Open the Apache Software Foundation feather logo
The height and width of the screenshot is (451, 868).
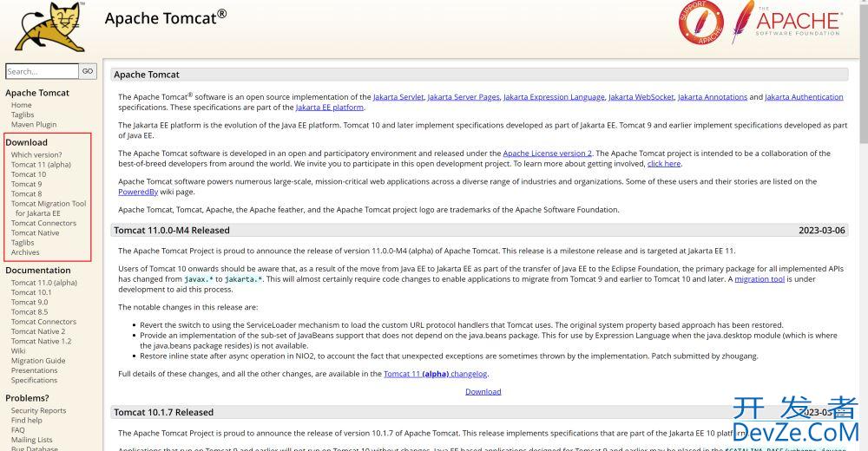click(x=786, y=23)
